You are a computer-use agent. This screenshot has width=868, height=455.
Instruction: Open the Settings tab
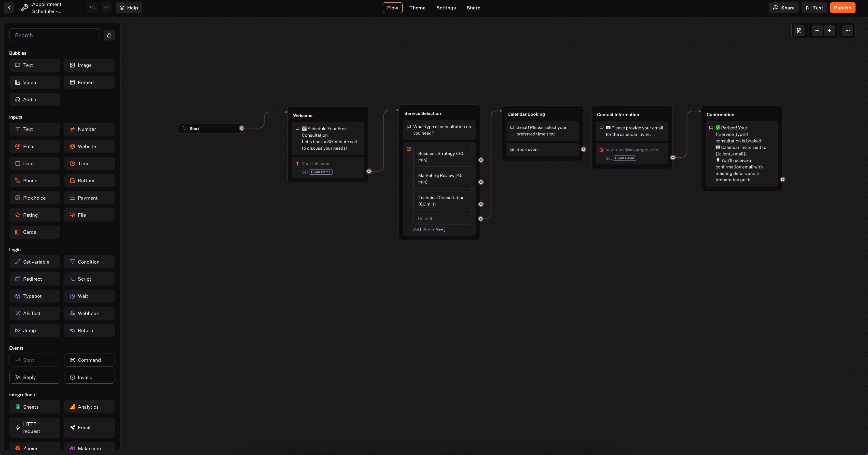tap(446, 8)
